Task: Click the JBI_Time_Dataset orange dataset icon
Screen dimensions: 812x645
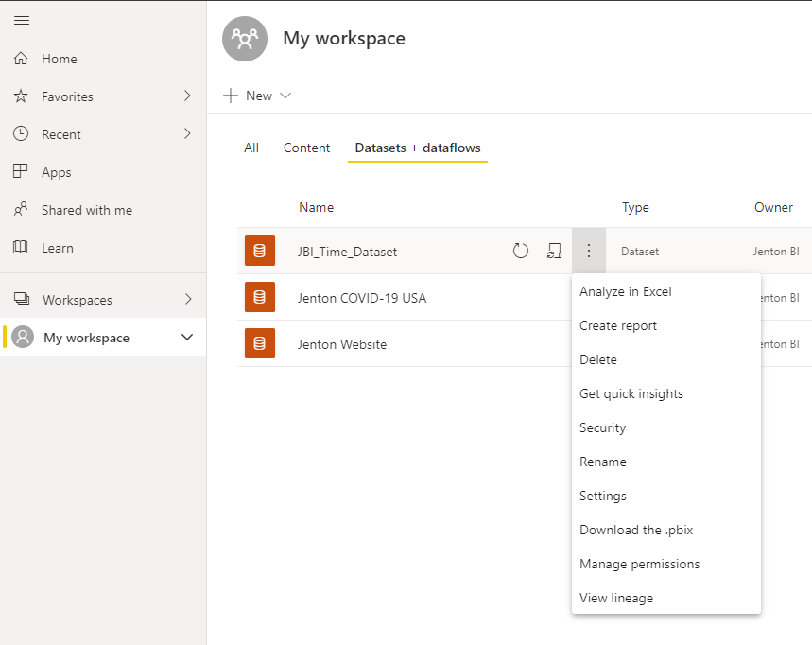Action: (259, 251)
